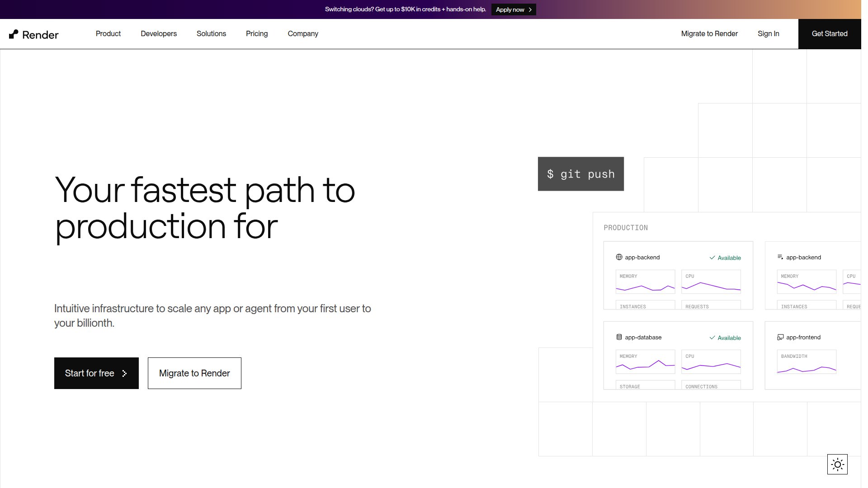Open the Developers menu
Viewport: 868px width, 488px height.
(x=159, y=34)
